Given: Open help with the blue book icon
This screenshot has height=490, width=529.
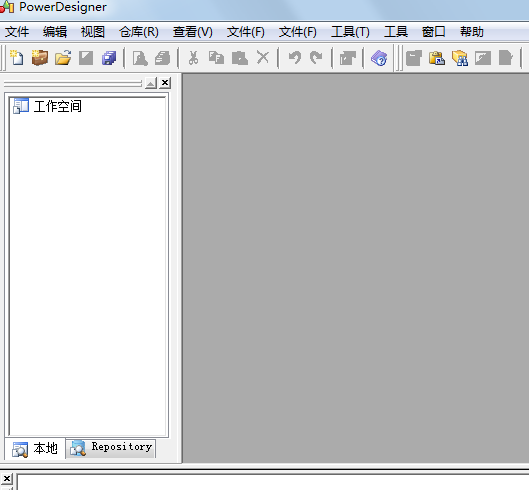Looking at the screenshot, I should pos(379,58).
